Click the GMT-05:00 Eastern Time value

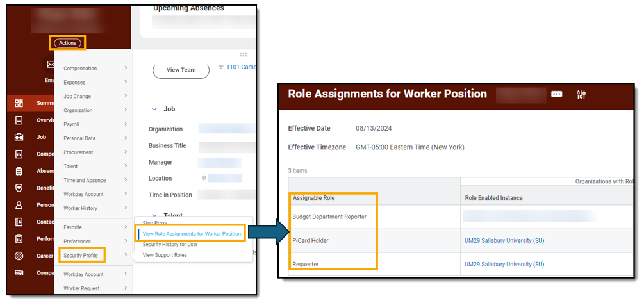point(410,147)
